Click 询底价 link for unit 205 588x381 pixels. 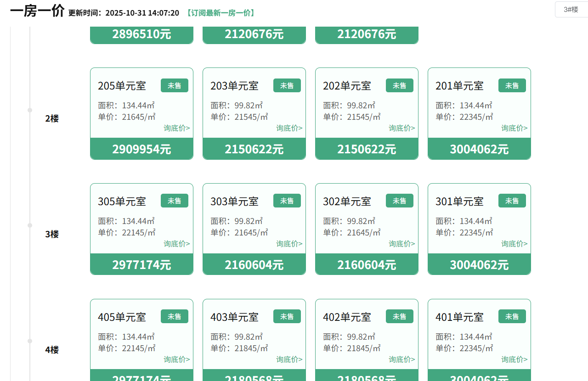[x=176, y=128]
